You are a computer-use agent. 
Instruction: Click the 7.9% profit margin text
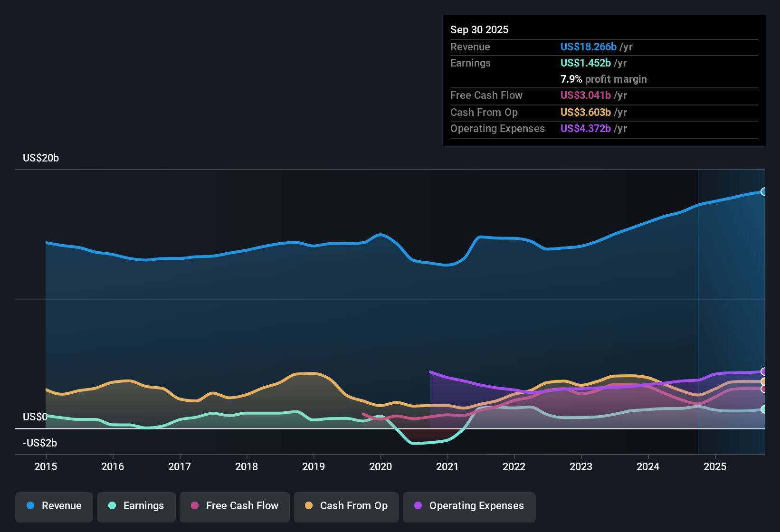tap(603, 79)
